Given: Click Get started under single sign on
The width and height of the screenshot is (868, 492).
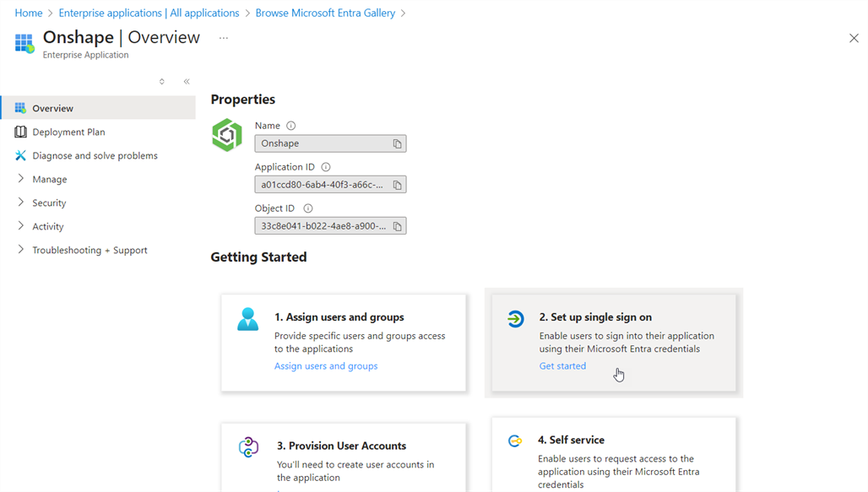Looking at the screenshot, I should coord(562,366).
